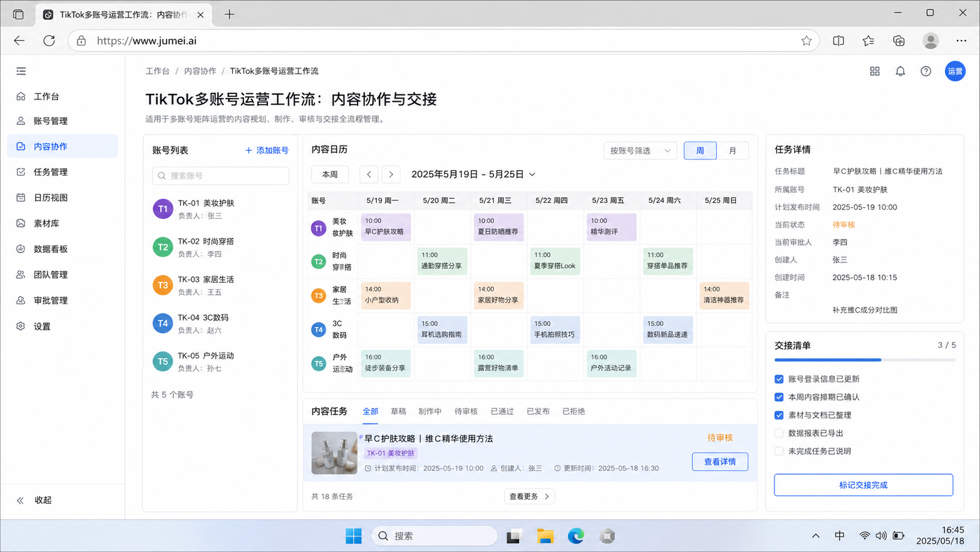980x552 pixels.
Task: Expand the 2025年5月19日 - 5月25日 date picker
Action: pos(474,174)
